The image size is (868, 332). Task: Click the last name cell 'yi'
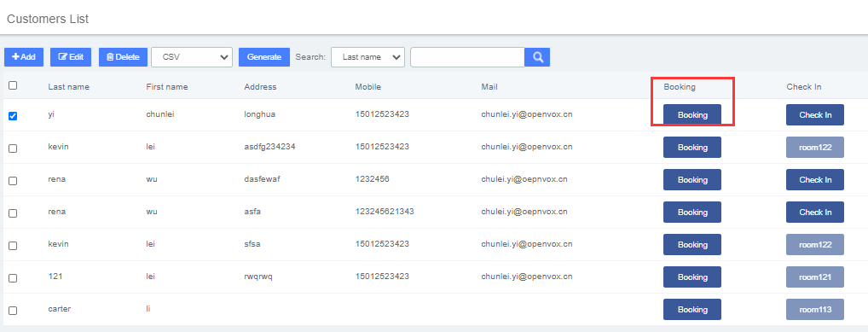[x=51, y=114]
